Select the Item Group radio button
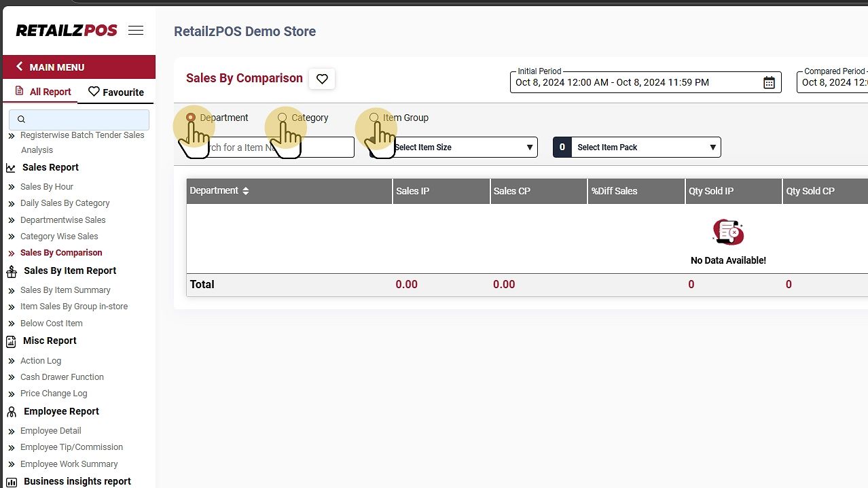Screen dimensions: 868x488 (374, 118)
